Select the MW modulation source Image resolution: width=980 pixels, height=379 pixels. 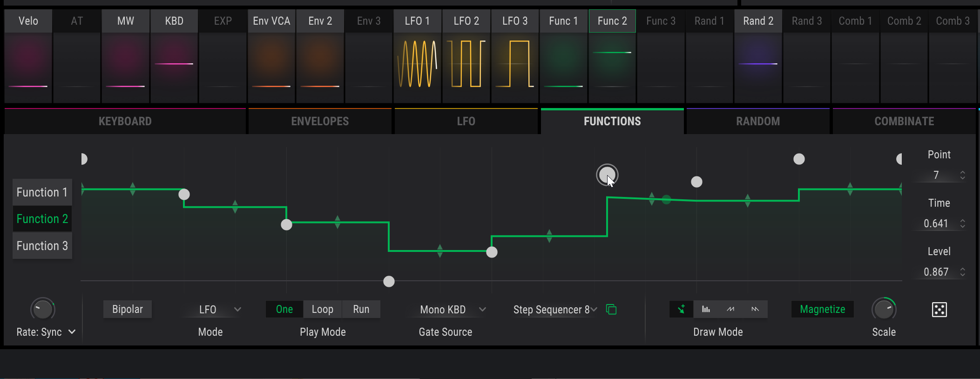(125, 56)
